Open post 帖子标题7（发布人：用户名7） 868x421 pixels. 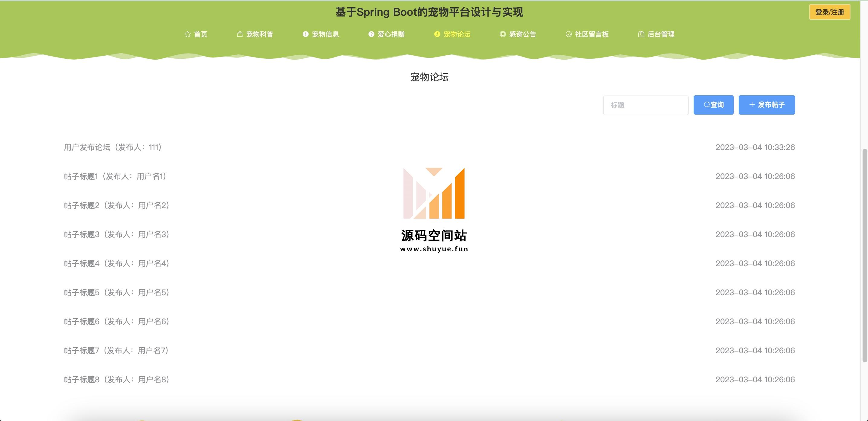[117, 351]
